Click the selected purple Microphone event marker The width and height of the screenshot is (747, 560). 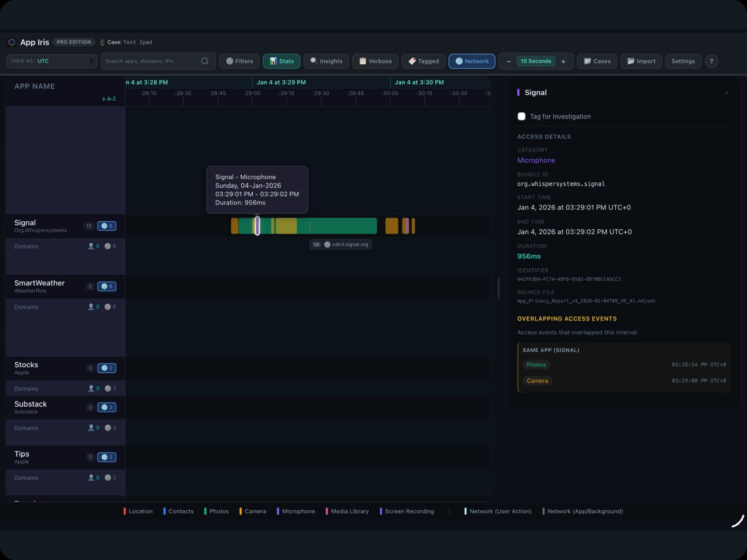(x=257, y=226)
